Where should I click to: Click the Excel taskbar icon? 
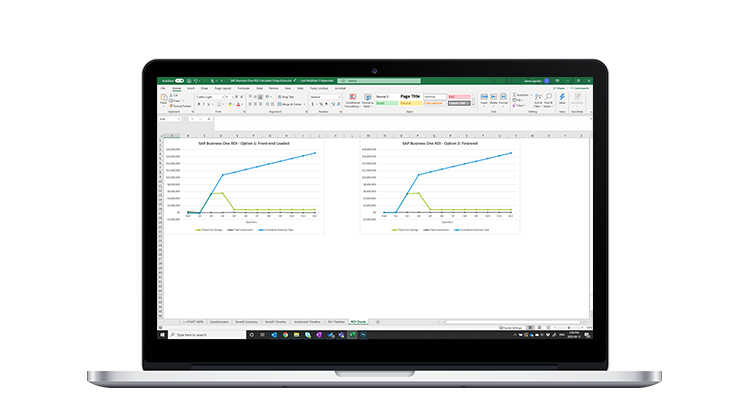[x=352, y=335]
